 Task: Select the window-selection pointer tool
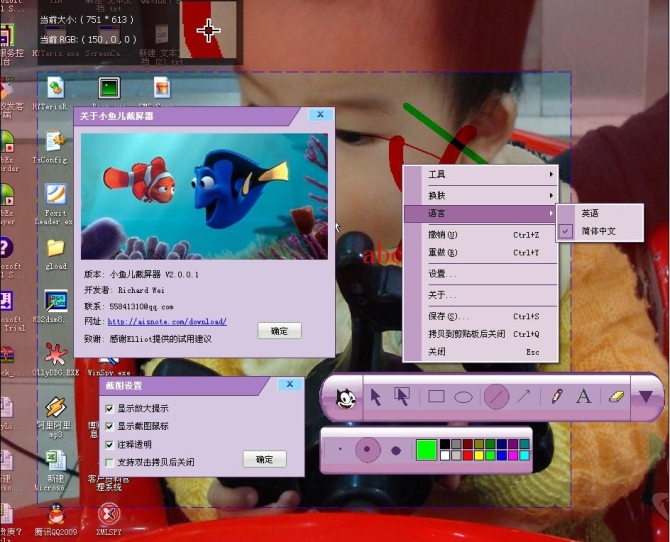[x=402, y=397]
